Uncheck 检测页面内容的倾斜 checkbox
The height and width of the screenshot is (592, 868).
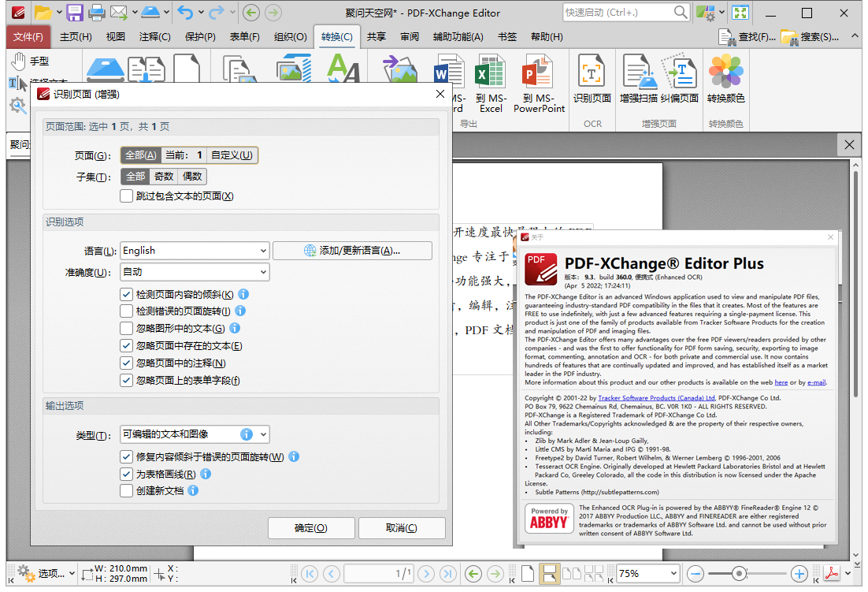[126, 295]
